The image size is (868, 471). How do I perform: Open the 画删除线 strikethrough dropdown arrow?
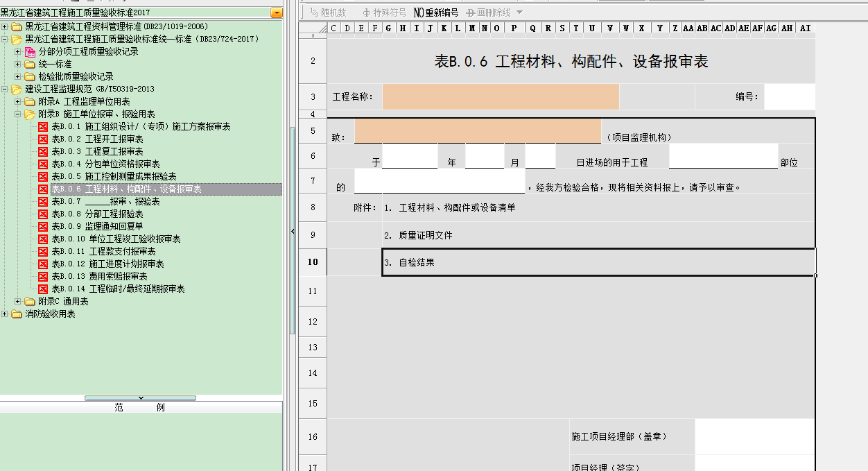[x=520, y=12]
